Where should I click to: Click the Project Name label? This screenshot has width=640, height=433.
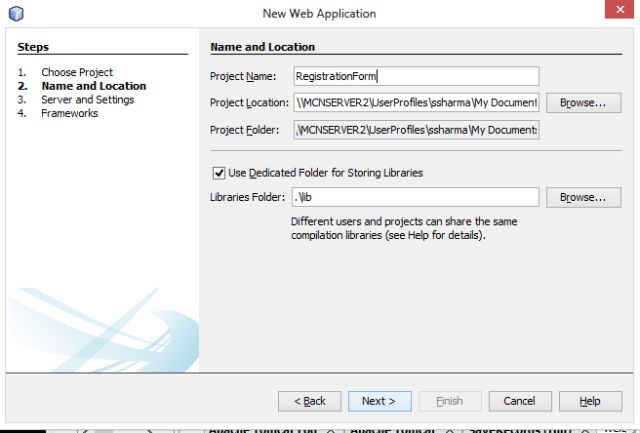coord(243,76)
